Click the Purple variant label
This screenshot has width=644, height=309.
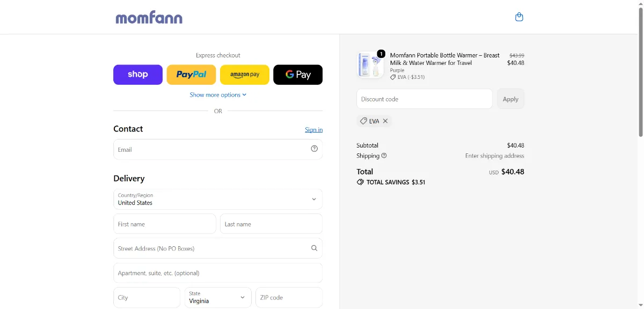tap(397, 70)
